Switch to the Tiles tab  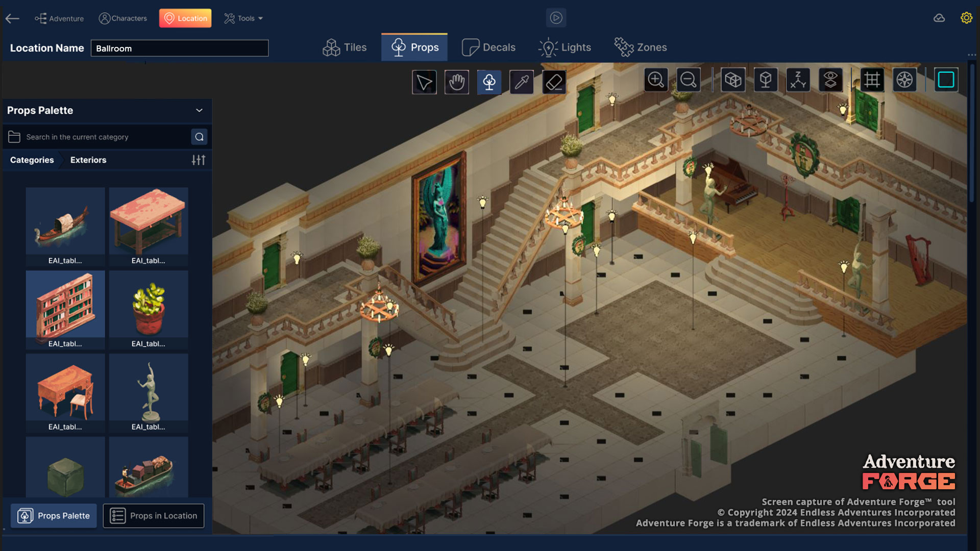(x=345, y=47)
